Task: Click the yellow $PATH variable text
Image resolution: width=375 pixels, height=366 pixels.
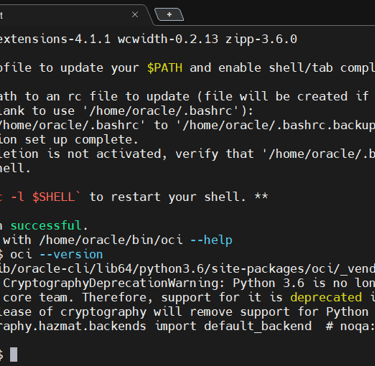Action: point(165,68)
